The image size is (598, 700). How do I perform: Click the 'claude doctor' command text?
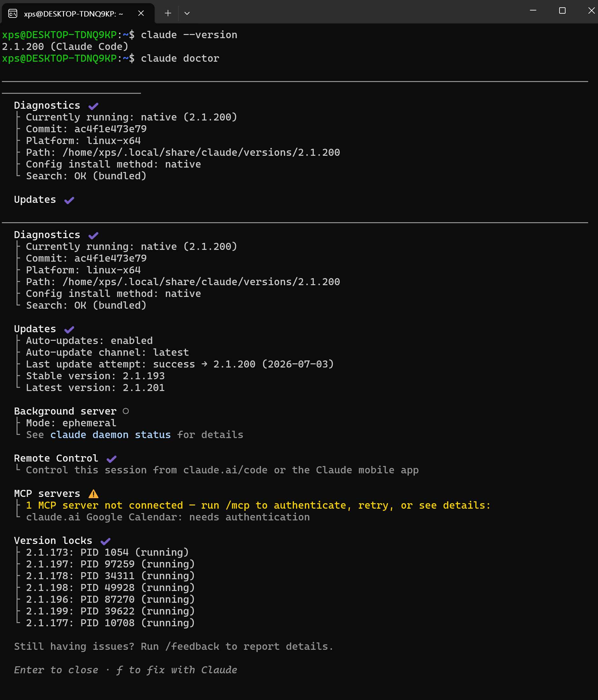180,58
